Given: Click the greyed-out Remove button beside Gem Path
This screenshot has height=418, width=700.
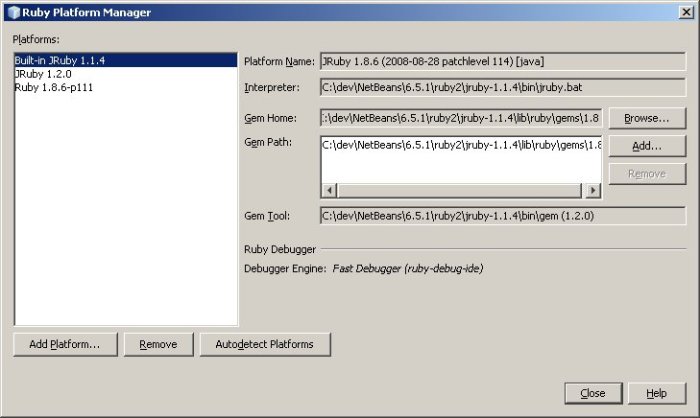Looking at the screenshot, I should 647,174.
